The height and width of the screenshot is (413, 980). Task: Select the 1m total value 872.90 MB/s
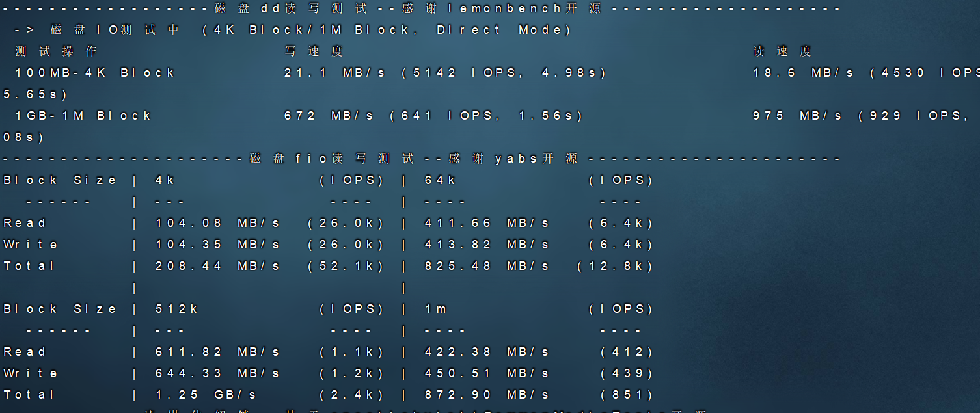tap(487, 395)
